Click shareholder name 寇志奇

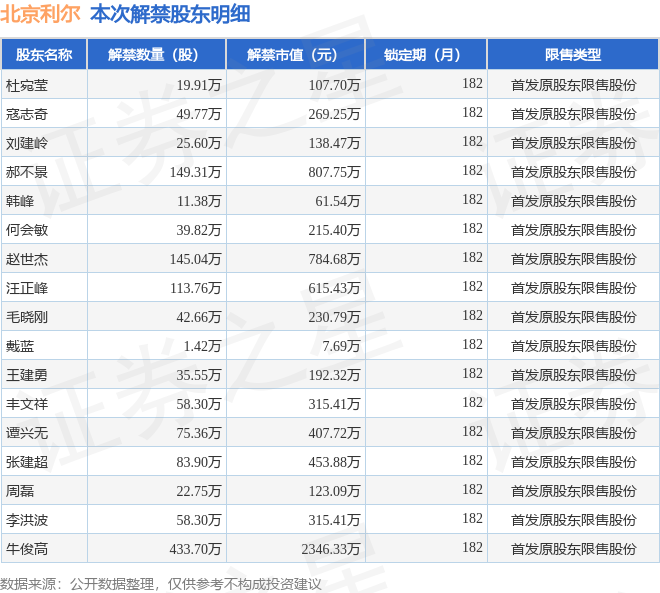27,114
